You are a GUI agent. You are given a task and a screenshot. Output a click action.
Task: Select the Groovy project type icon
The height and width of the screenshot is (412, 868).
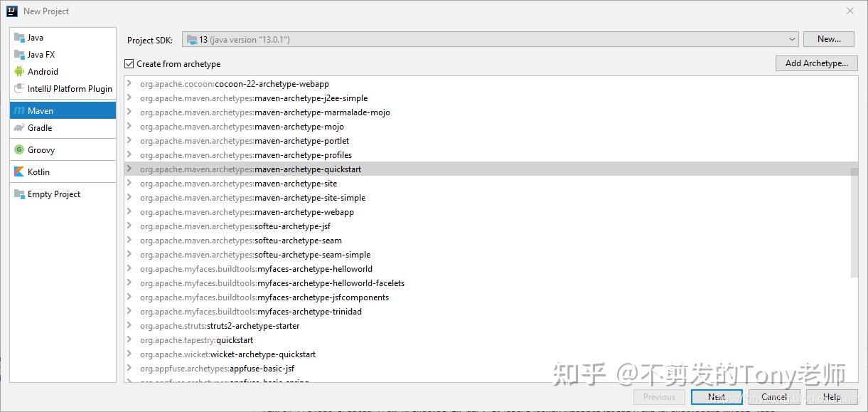pyautogui.click(x=22, y=149)
